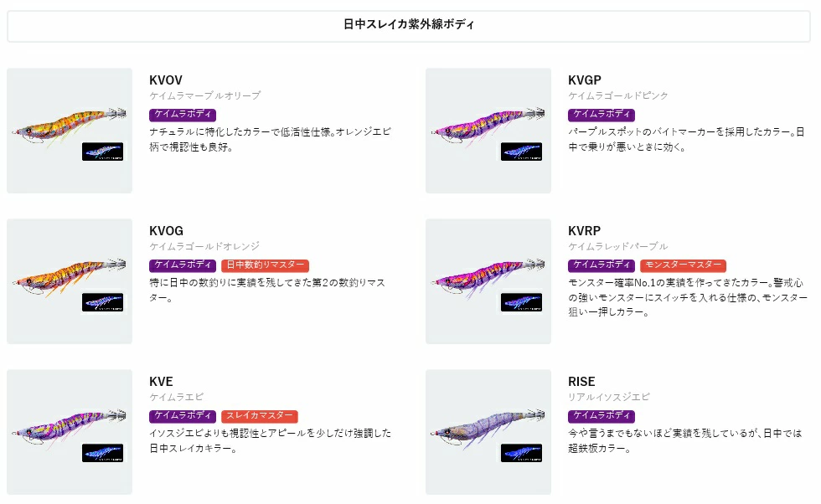Click the UV glow inset icon on KVOV image
The height and width of the screenshot is (504, 821).
tap(102, 152)
